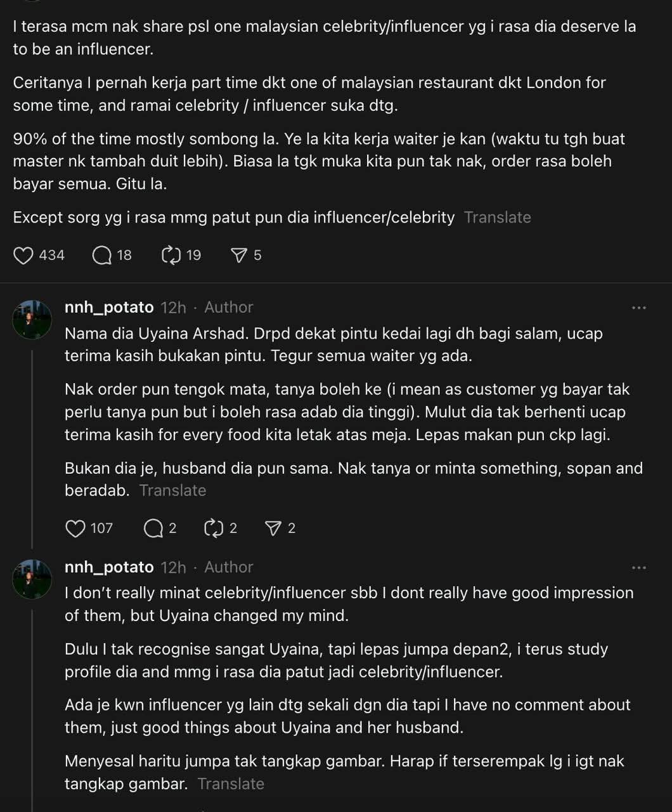Repost the main post with 19 reposts

click(x=172, y=256)
